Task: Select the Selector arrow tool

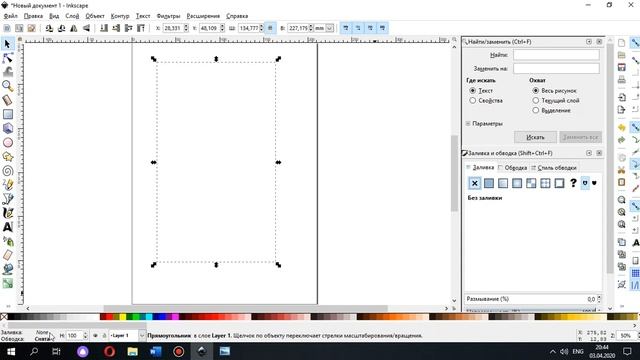Action: coord(7,44)
